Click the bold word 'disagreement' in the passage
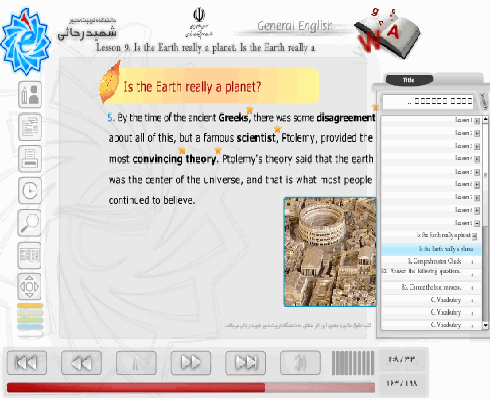 tap(346, 118)
